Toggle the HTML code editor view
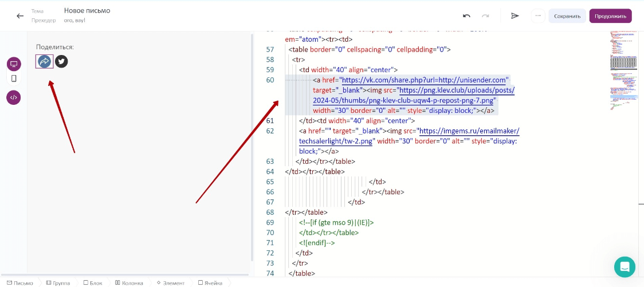Screen dimensions: 644x287 point(14,98)
